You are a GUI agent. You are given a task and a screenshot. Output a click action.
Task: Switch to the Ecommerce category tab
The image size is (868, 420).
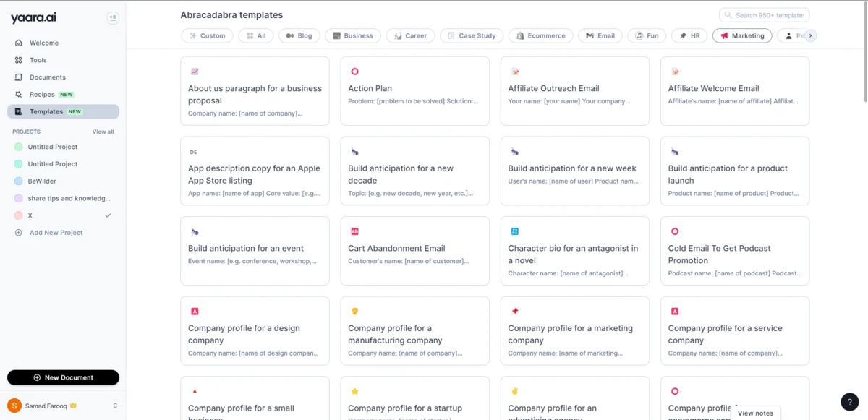541,35
